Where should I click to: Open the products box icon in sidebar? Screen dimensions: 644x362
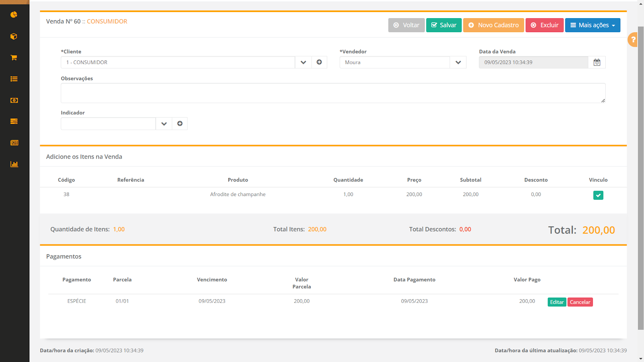click(14, 37)
